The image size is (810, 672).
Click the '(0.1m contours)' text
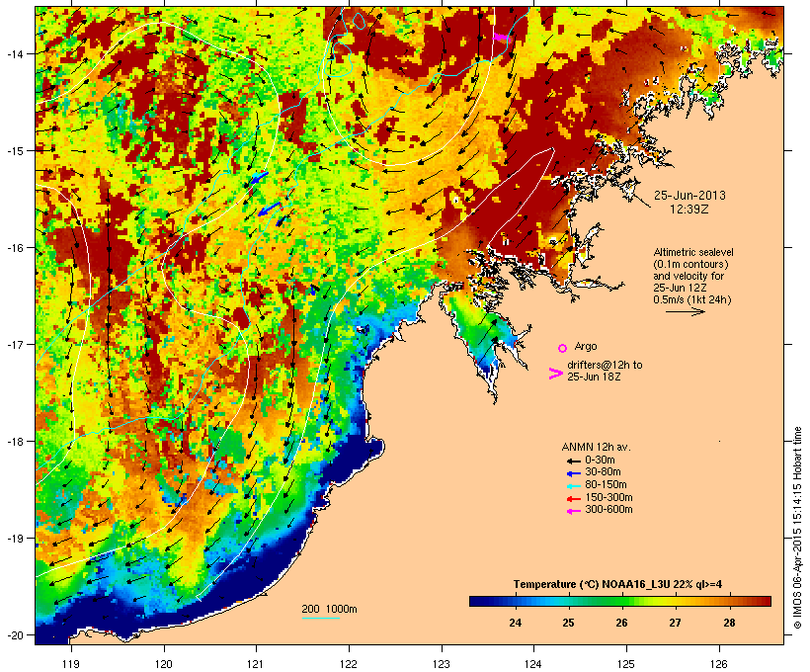coord(690,264)
